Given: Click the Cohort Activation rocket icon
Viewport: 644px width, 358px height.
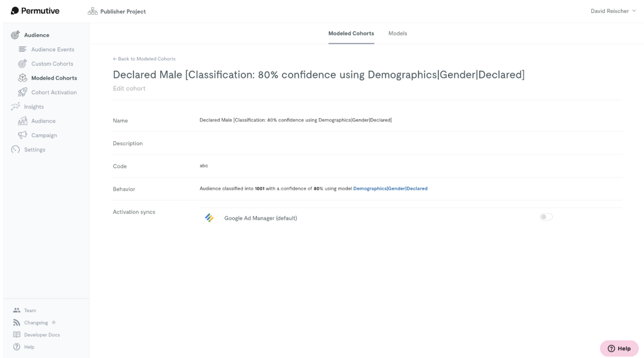Looking at the screenshot, I should pyautogui.click(x=22, y=92).
